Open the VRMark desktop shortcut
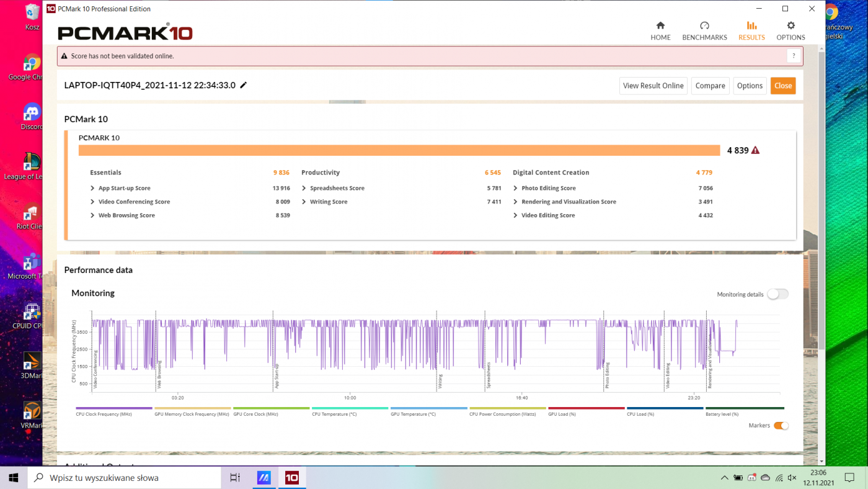Image resolution: width=868 pixels, height=489 pixels. click(x=32, y=415)
